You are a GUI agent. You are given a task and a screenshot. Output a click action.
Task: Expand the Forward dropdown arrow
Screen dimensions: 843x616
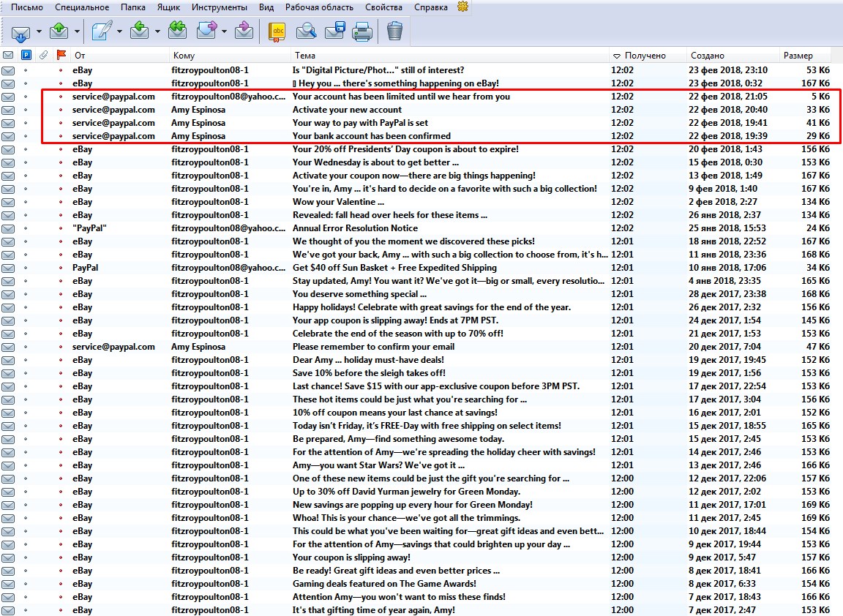click(224, 31)
